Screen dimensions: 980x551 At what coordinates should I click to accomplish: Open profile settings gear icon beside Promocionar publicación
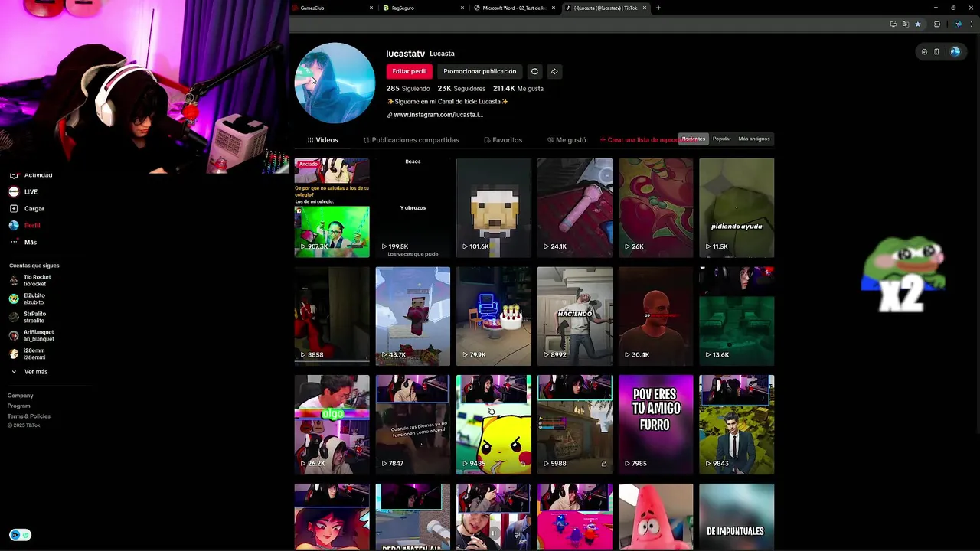(534, 71)
